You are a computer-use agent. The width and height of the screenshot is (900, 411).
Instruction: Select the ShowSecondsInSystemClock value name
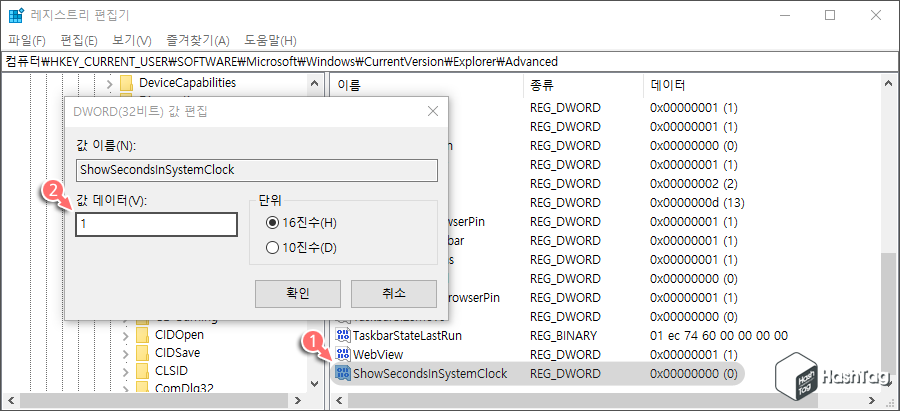[430, 374]
